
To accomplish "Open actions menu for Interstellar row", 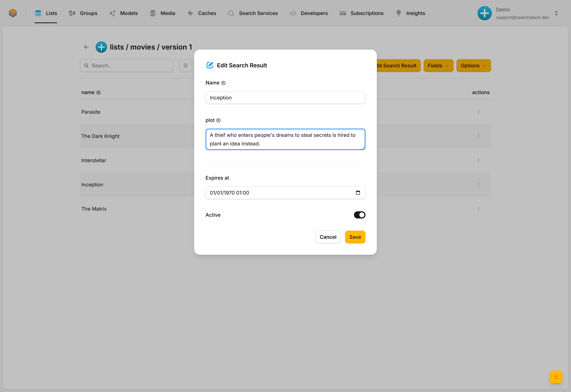I will [x=478, y=160].
